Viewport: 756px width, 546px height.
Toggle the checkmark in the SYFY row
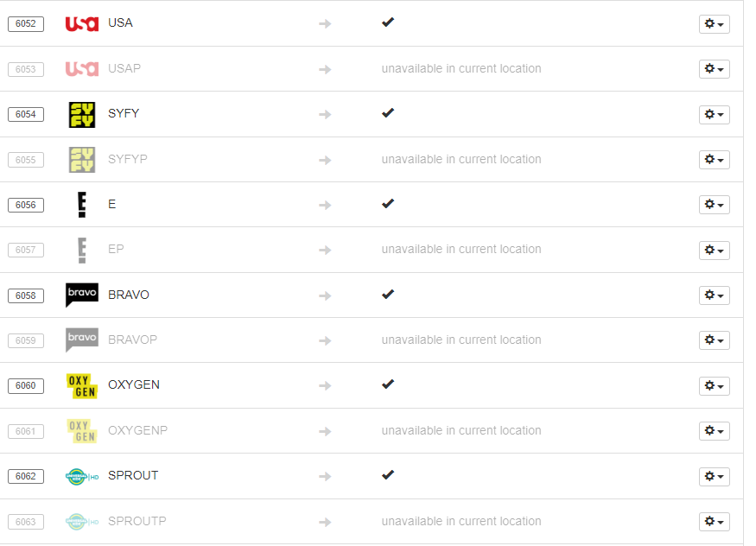(388, 113)
